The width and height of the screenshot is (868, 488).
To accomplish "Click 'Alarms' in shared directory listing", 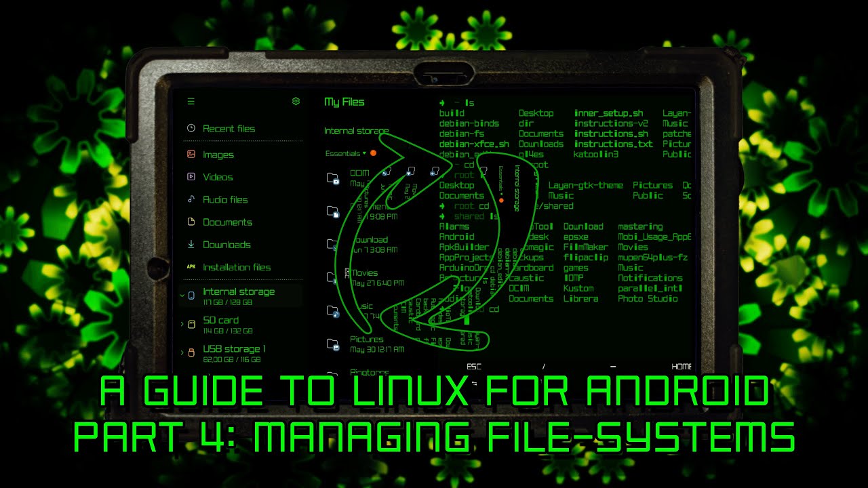I will 454,226.
